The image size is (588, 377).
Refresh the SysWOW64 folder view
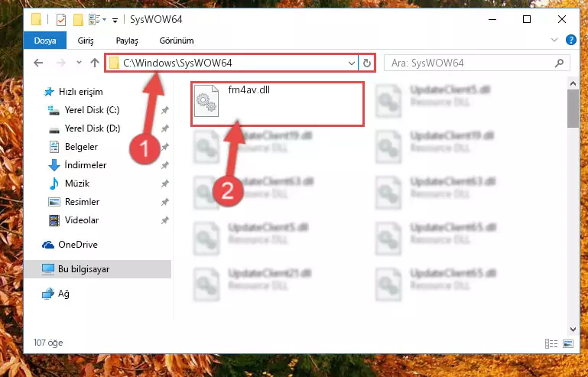pos(367,63)
